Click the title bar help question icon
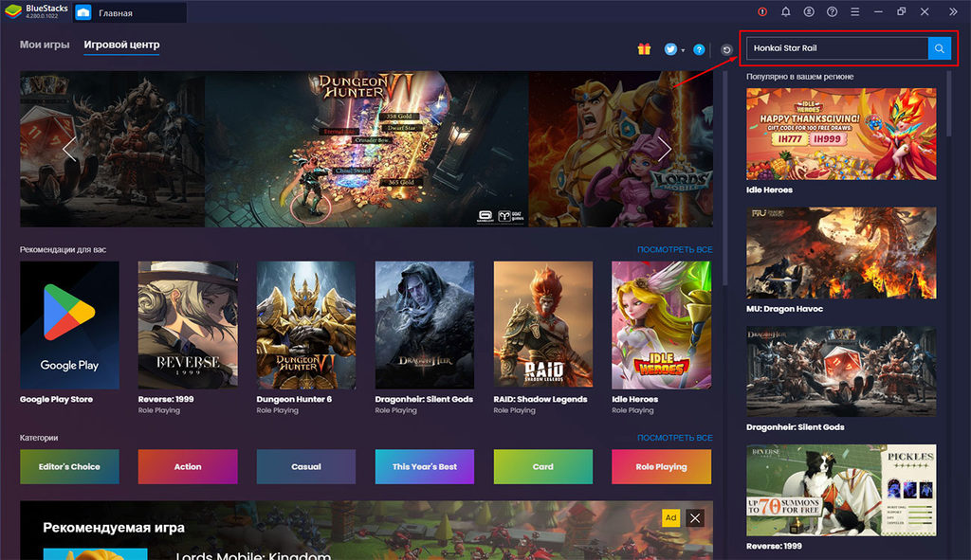 click(832, 11)
